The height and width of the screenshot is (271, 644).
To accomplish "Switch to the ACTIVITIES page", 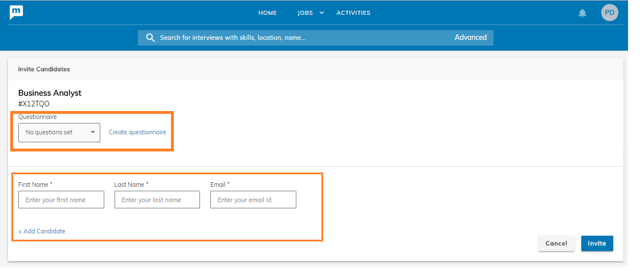I will click(353, 13).
